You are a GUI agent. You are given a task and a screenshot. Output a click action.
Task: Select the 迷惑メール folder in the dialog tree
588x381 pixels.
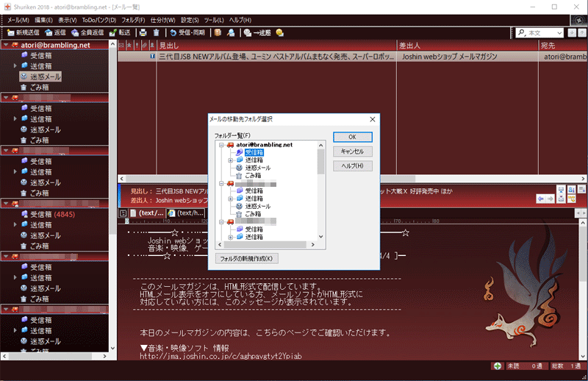tap(257, 168)
